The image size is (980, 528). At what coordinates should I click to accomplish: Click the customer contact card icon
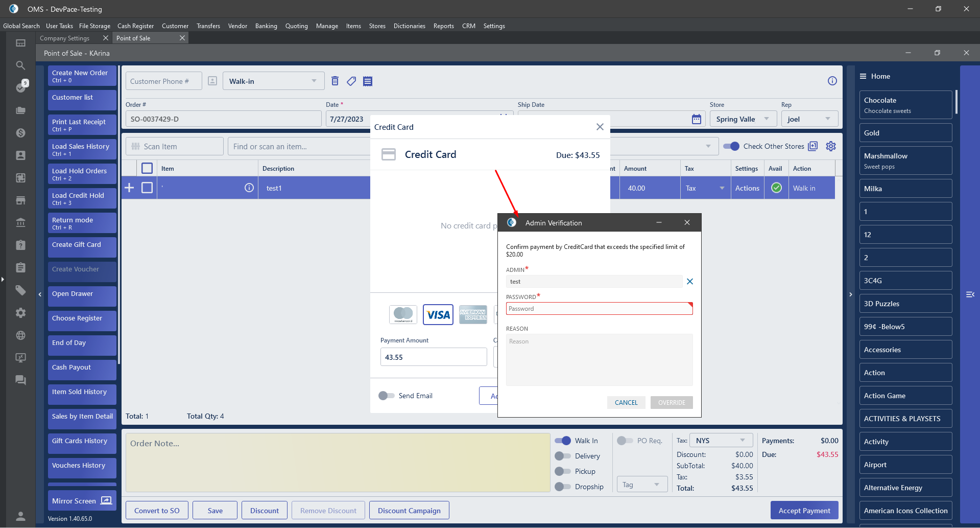tap(212, 81)
